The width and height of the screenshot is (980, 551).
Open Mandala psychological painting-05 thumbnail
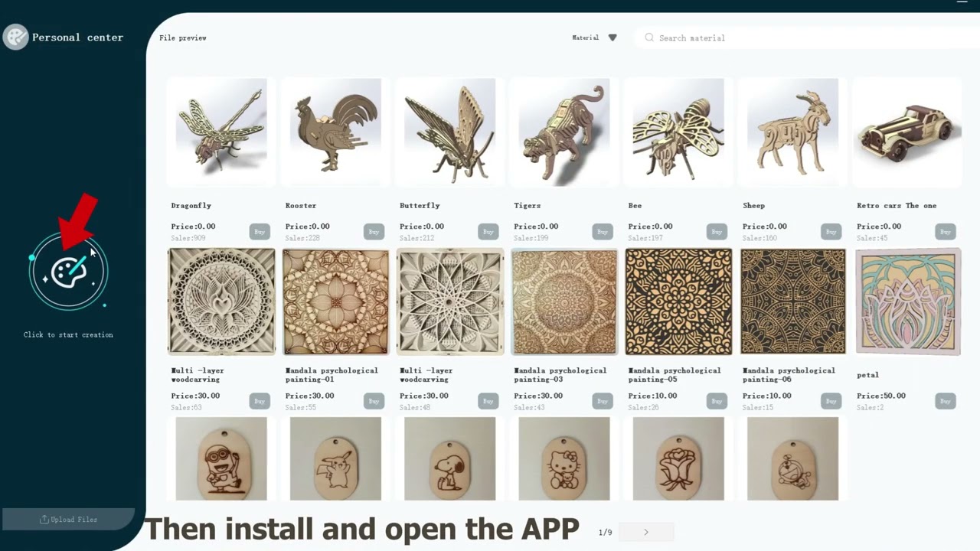(678, 302)
